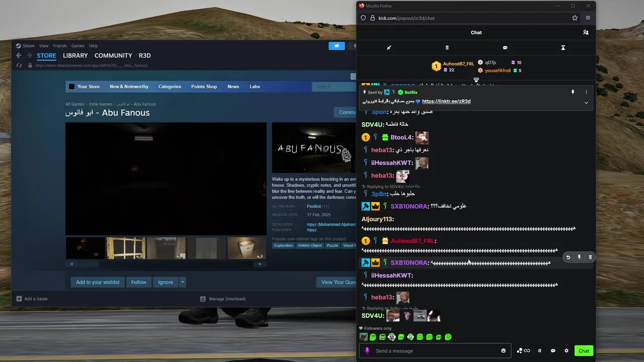644x362 pixels.
Task: Click the Puzzle tag
Action: pos(332,245)
